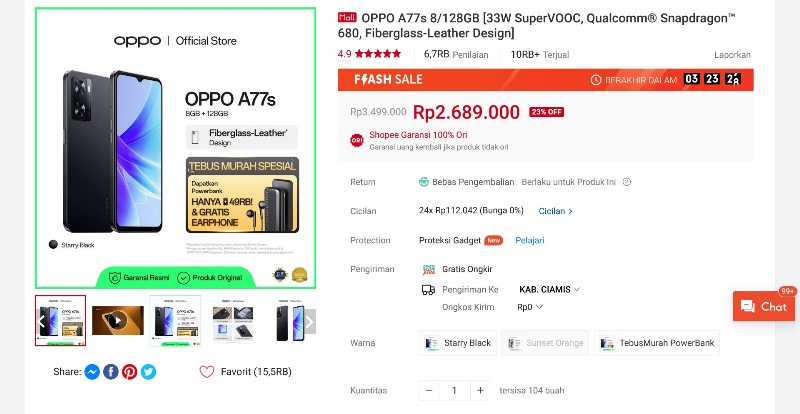View 6,7RB Penilaian ratings

(448, 55)
